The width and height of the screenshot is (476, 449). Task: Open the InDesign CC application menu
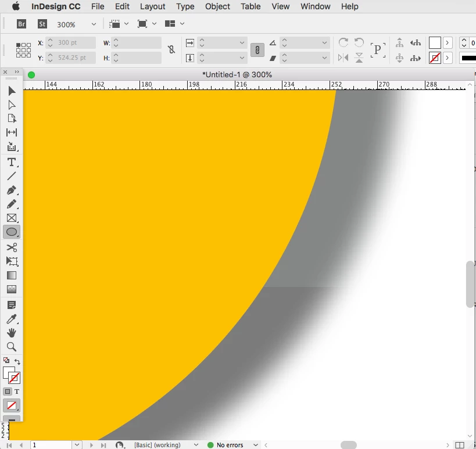(56, 6)
